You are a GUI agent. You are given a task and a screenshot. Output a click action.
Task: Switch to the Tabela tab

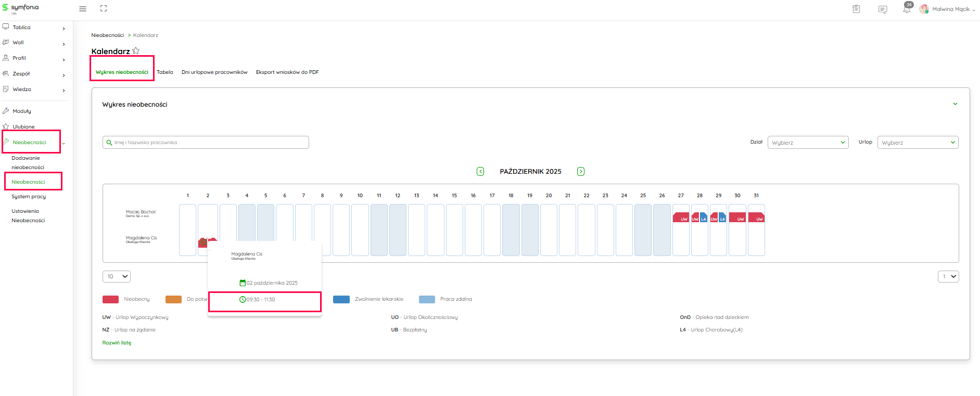[165, 72]
